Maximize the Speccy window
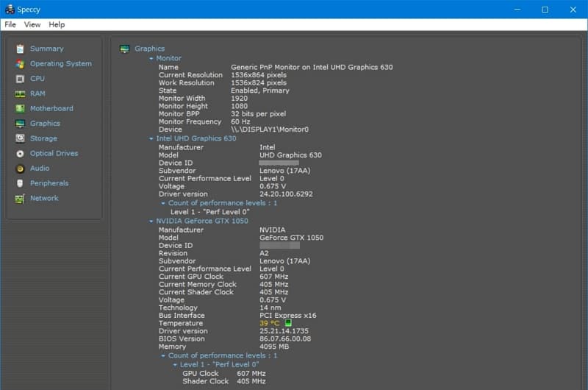 (545, 10)
